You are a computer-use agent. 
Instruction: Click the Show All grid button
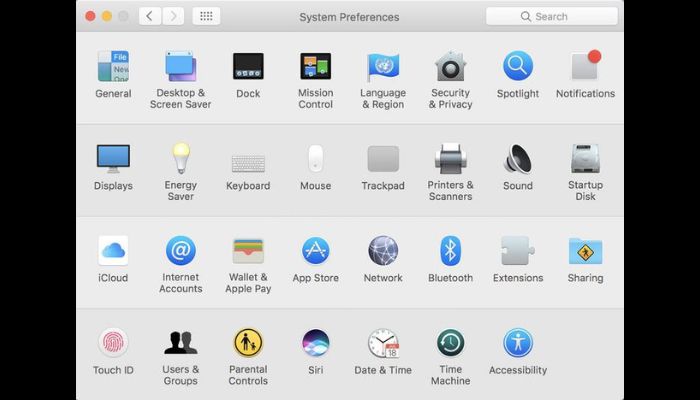tap(206, 17)
